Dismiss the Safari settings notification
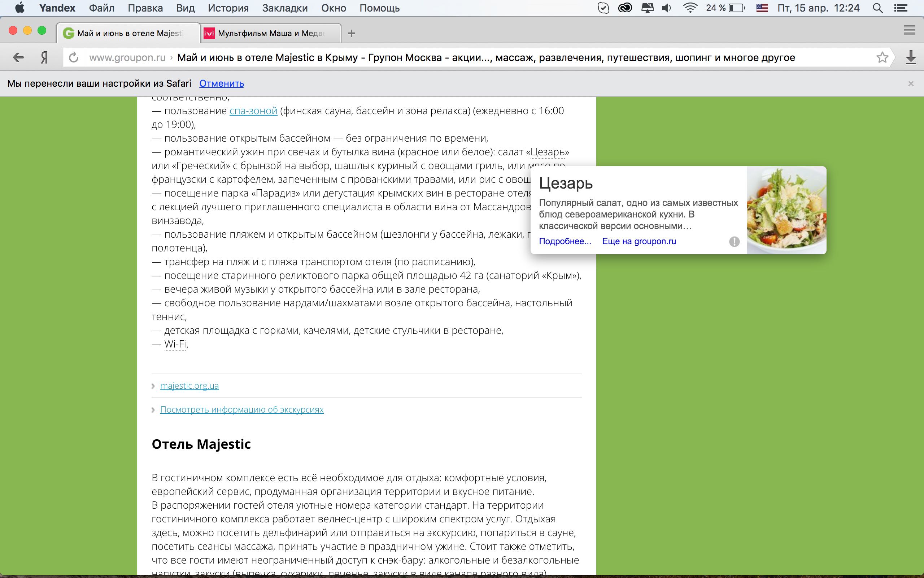The image size is (924, 578). click(x=911, y=83)
